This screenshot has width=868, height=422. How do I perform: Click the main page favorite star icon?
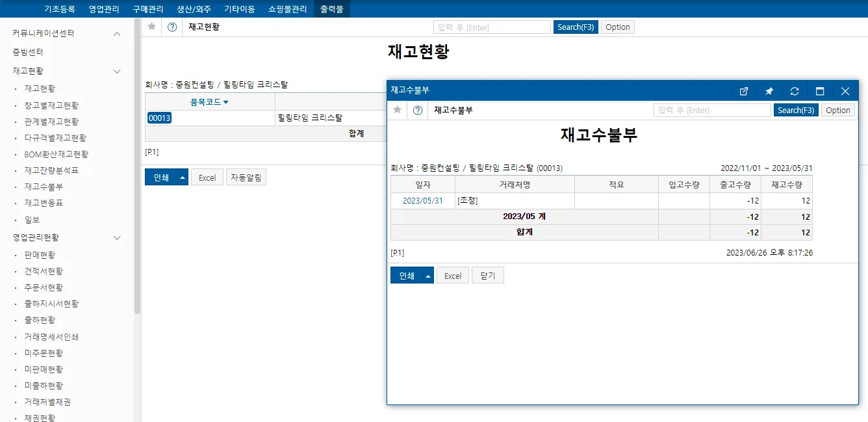[151, 27]
